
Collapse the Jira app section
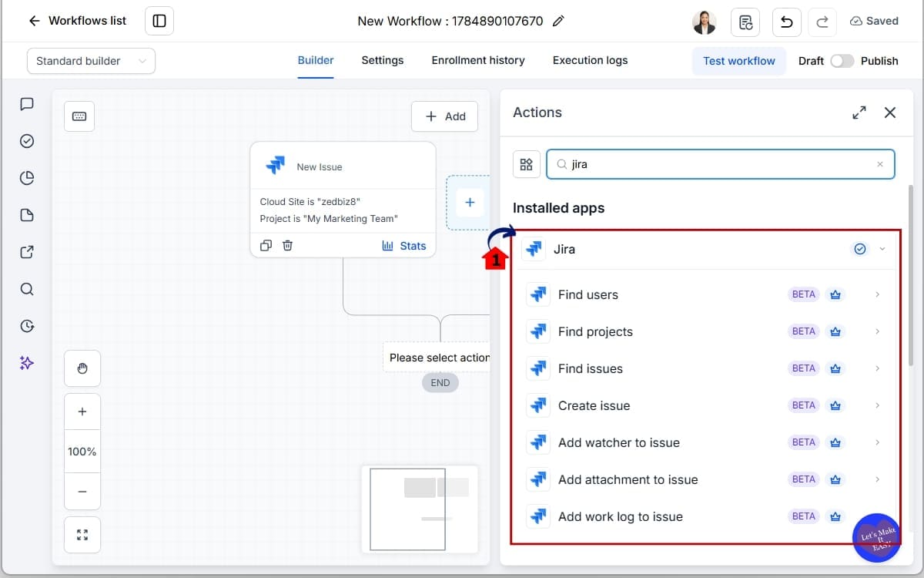[x=882, y=249]
